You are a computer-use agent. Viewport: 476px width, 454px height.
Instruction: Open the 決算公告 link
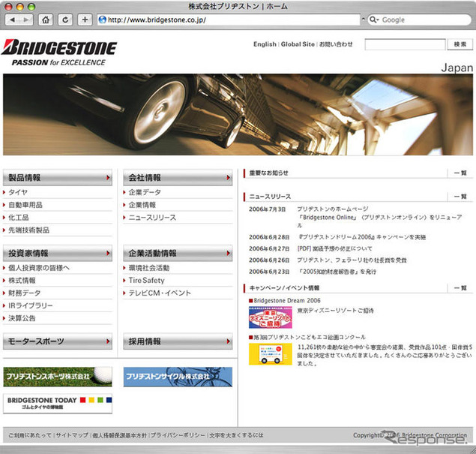[22, 318]
